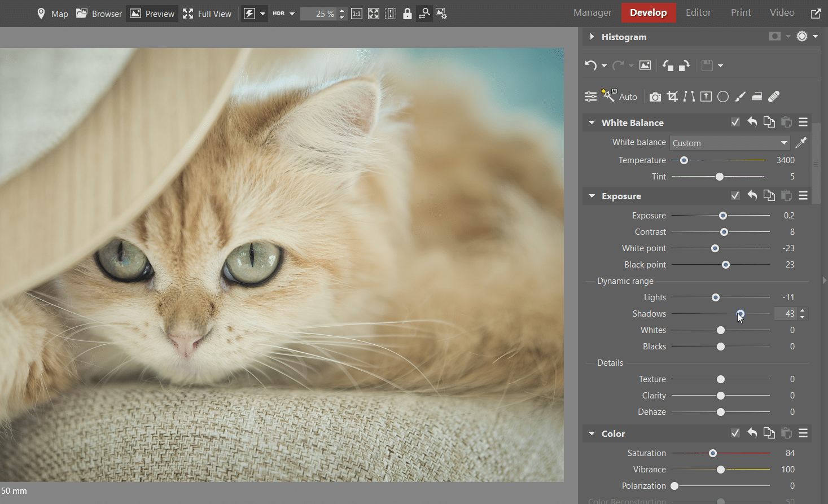Pick the Filter Brush tool
The image size is (828, 504).
[740, 97]
